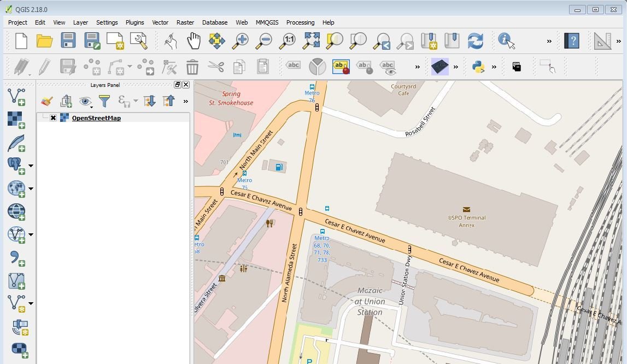Viewport: 627px width, 364px height.
Task: Click the Zoom Last icon
Action: click(x=382, y=41)
